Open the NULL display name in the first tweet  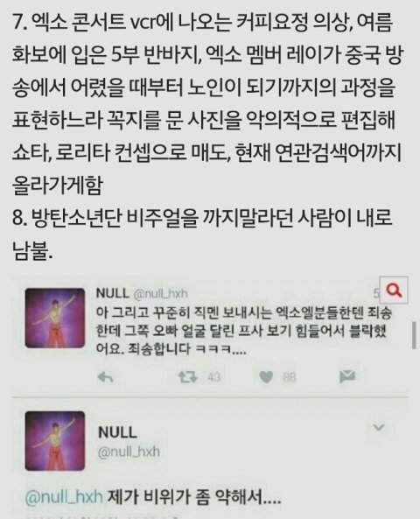112,293
